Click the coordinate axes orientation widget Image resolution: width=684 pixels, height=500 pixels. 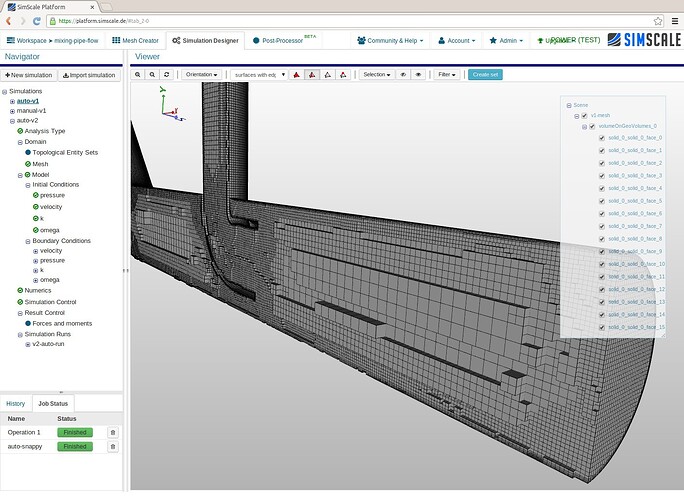tap(172, 104)
